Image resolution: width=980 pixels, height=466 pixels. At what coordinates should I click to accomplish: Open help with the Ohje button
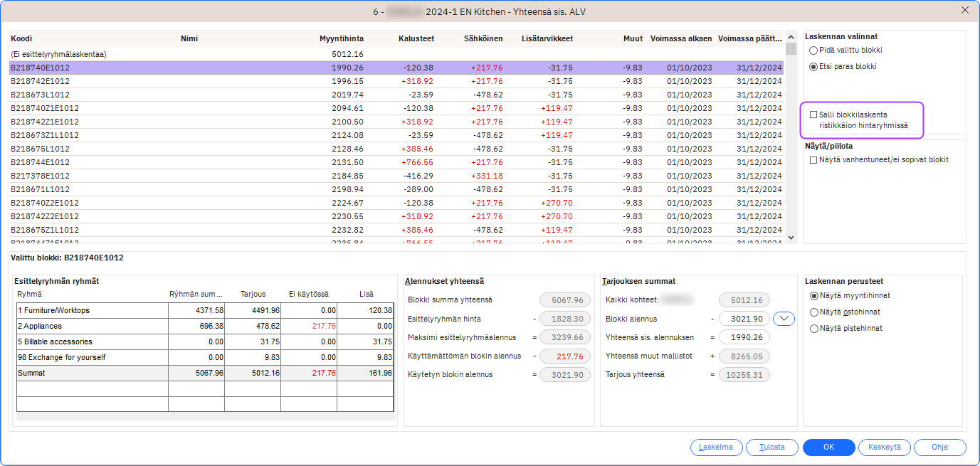[x=940, y=448]
